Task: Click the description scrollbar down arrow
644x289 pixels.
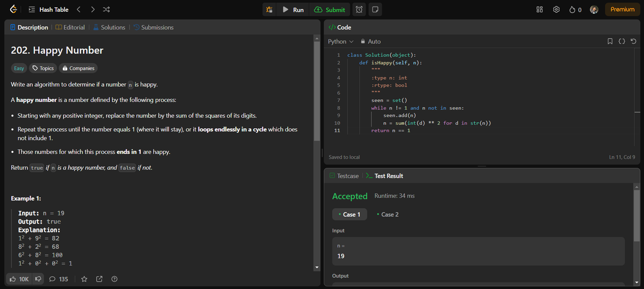Action: (x=317, y=267)
